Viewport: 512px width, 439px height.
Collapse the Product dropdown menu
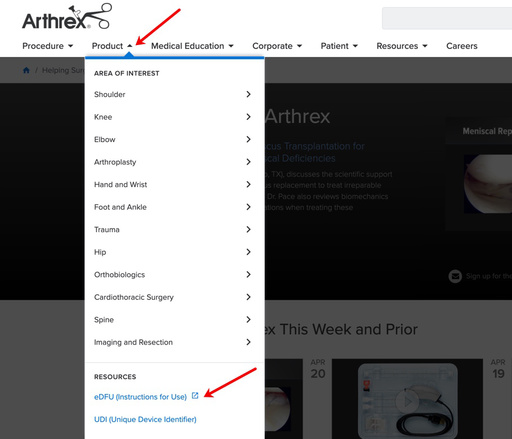(x=112, y=46)
